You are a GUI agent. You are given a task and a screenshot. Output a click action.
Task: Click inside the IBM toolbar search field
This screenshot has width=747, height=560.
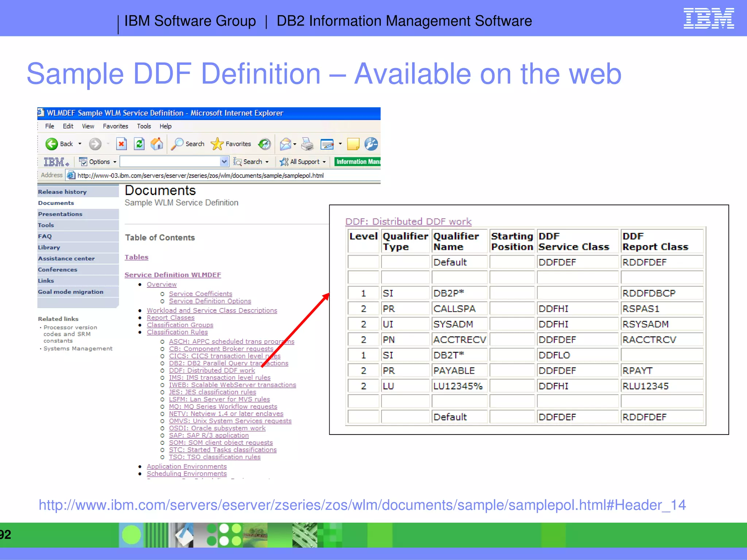170,162
